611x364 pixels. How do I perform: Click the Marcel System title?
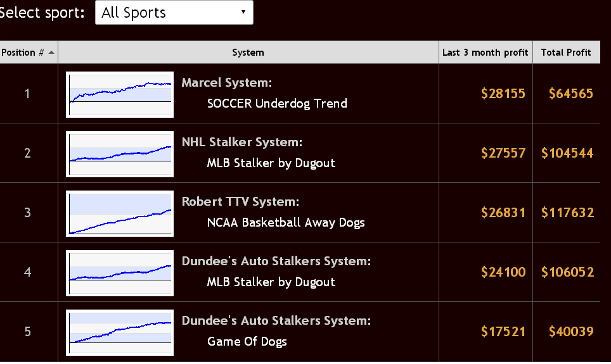[227, 82]
